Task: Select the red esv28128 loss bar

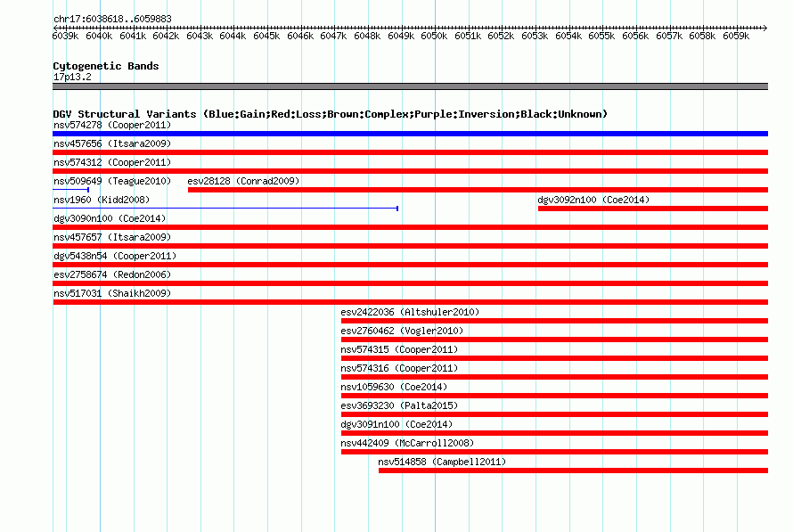Action: click(x=478, y=190)
